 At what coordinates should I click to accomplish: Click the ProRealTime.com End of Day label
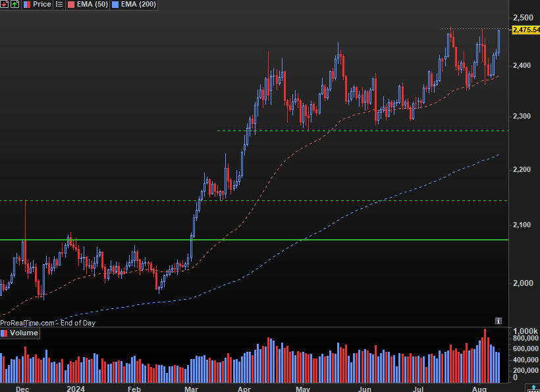pos(47,323)
